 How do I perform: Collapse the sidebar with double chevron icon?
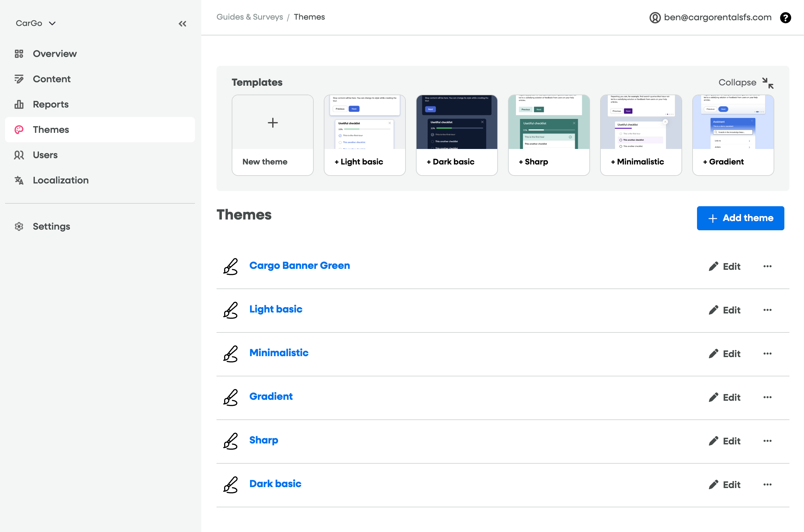[x=182, y=24]
